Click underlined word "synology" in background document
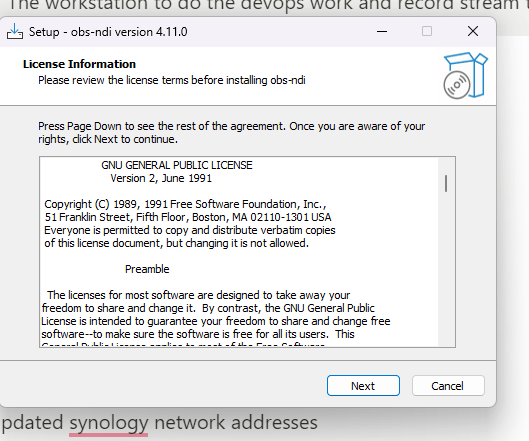This screenshot has width=529, height=441. [109, 423]
